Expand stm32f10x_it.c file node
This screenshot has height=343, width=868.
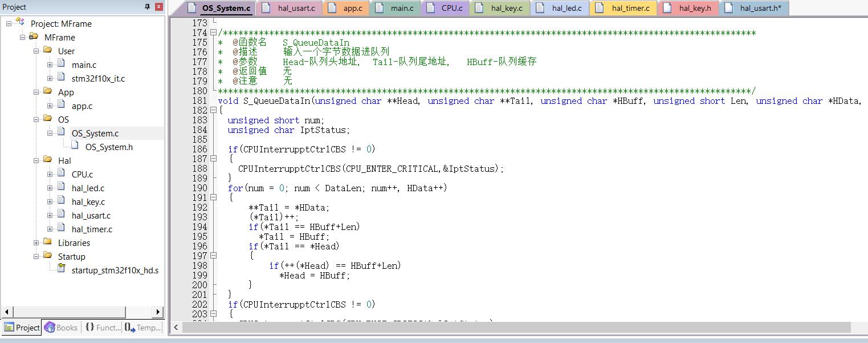pyautogui.click(x=50, y=78)
